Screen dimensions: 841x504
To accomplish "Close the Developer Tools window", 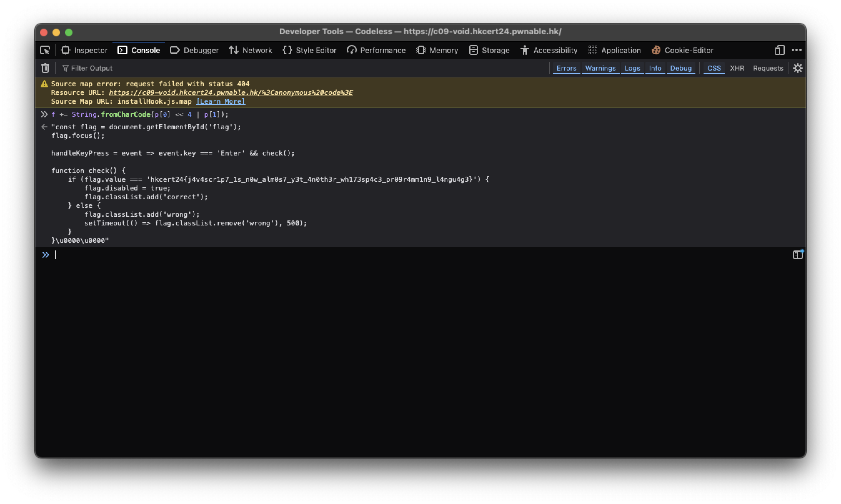I will [x=43, y=32].
